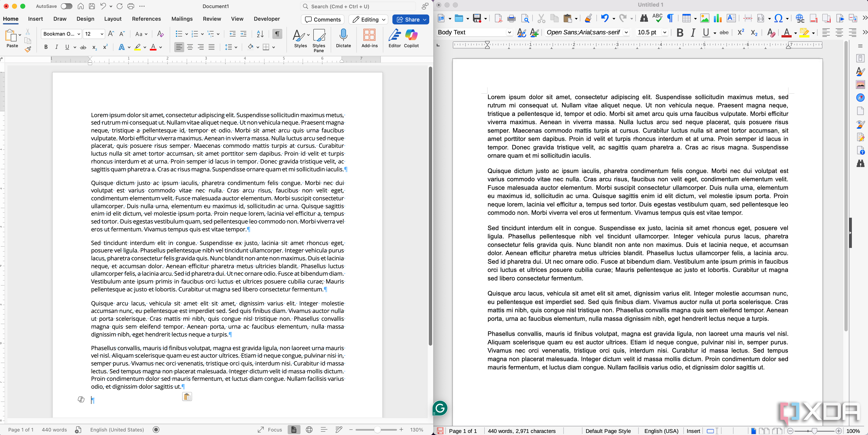The height and width of the screenshot is (435, 868).
Task: Click the Word vertical scrollbar
Action: coord(430,205)
